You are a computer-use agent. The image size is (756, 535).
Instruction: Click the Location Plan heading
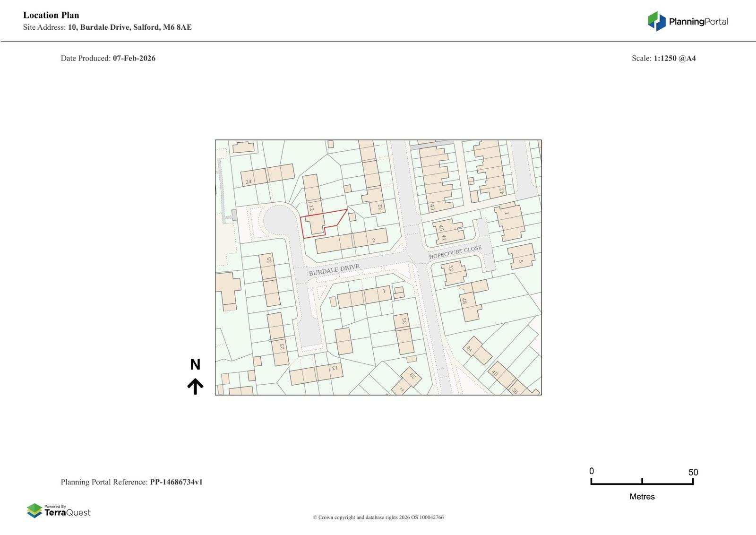pyautogui.click(x=51, y=15)
